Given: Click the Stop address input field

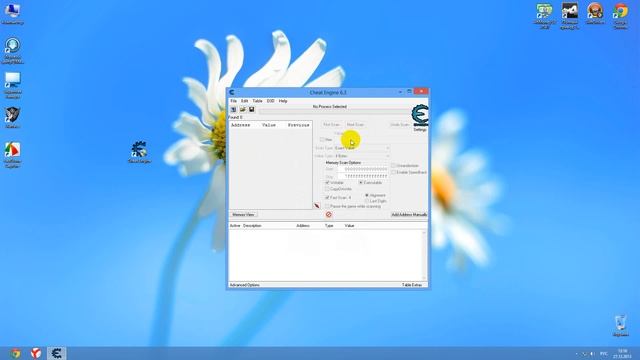Looking at the screenshot, I should click(x=363, y=176).
